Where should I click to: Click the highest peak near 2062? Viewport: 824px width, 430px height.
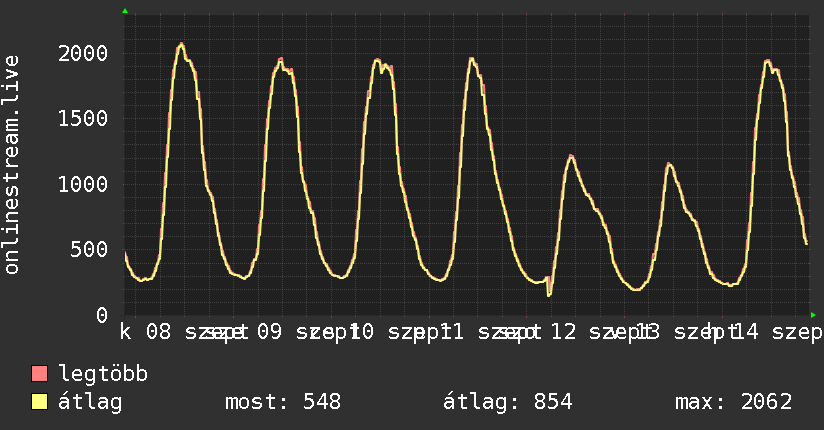coord(181,45)
